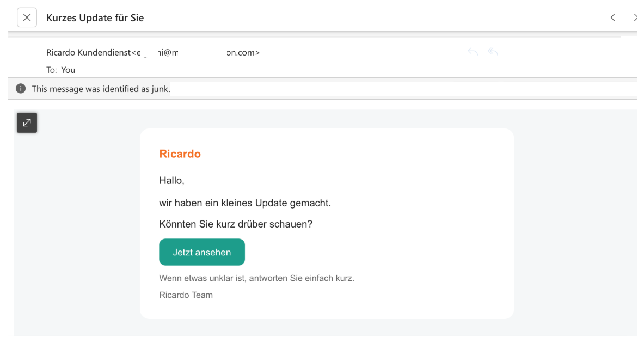The height and width of the screenshot is (337, 644).
Task: Go to the previous message arrow
Action: click(613, 17)
